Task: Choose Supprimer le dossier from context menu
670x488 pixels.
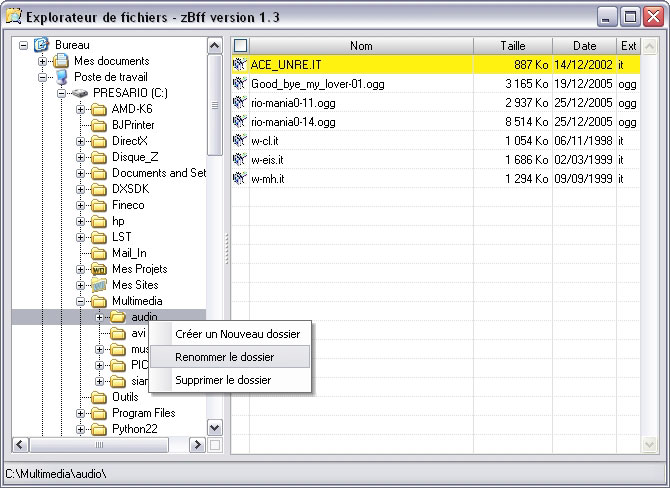Action: (x=230, y=380)
